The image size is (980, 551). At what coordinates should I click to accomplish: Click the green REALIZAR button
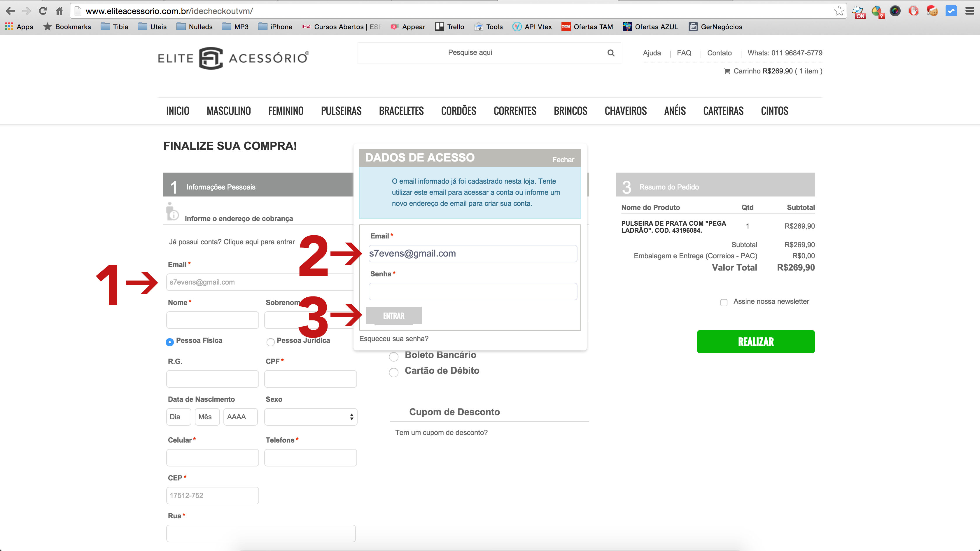(x=755, y=341)
